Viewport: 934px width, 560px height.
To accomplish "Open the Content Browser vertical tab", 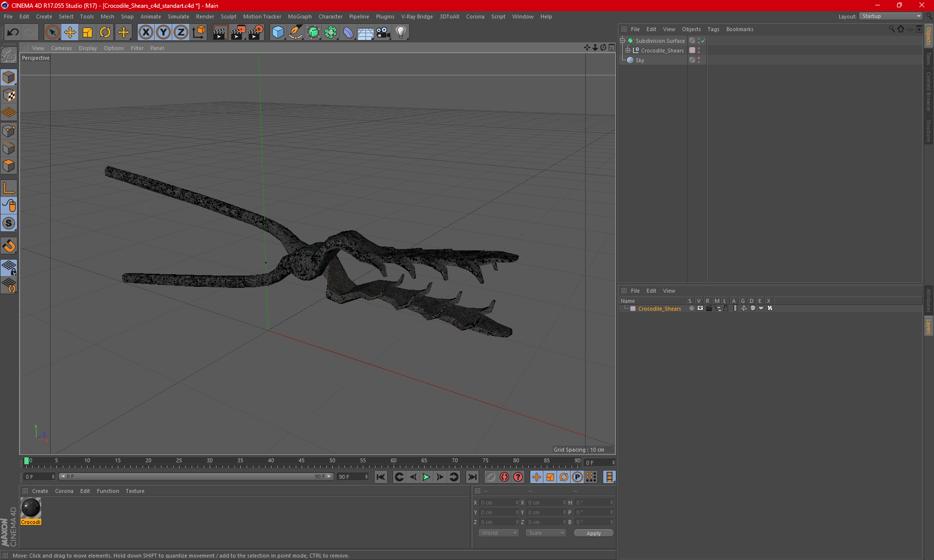I will pos(929,91).
